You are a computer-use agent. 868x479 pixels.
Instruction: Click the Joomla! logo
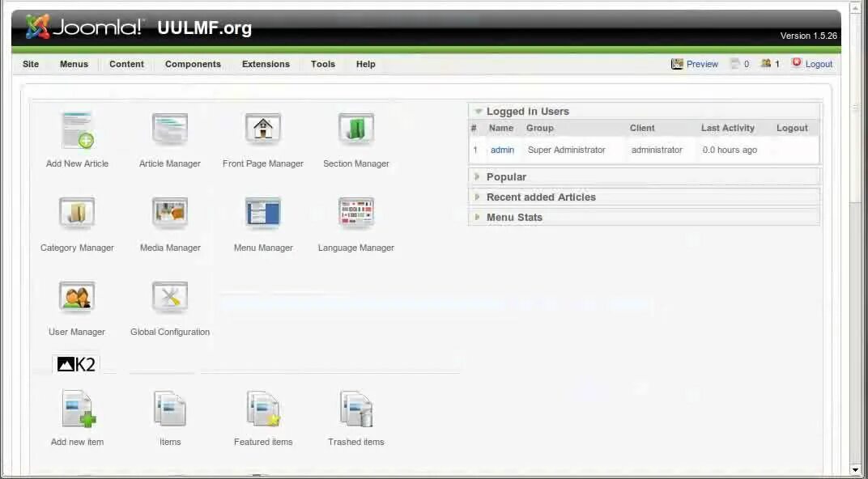(85, 27)
